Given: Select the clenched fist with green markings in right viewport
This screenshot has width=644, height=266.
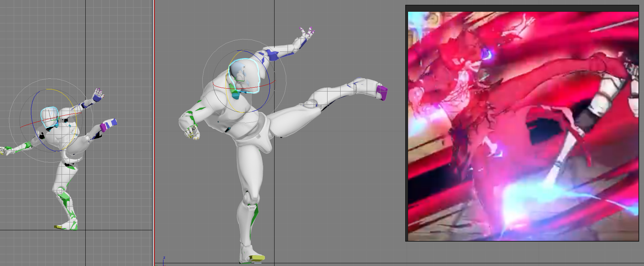Looking at the screenshot, I should [193, 132].
